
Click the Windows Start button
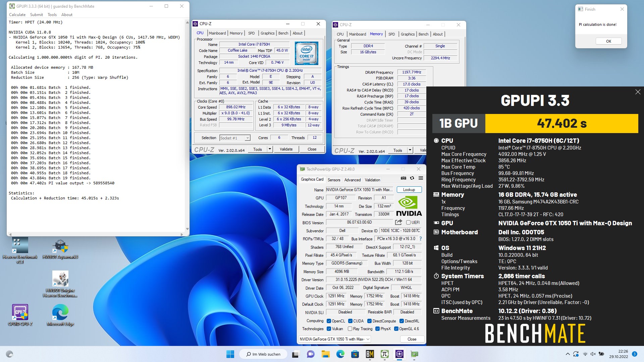(230, 354)
